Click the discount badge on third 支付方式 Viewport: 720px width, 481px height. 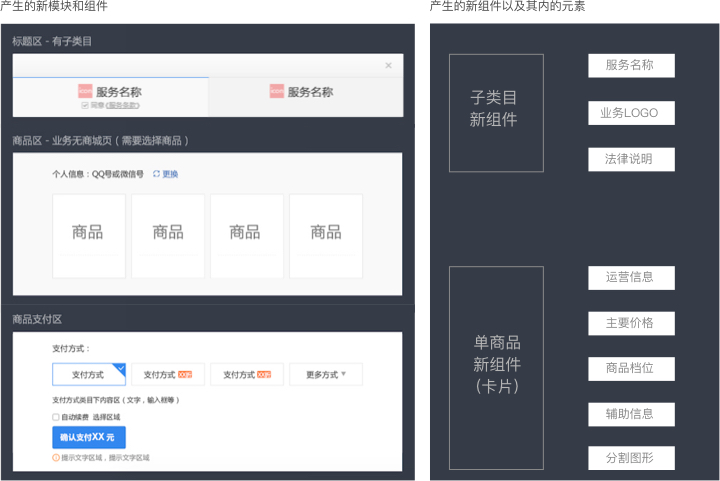[264, 375]
